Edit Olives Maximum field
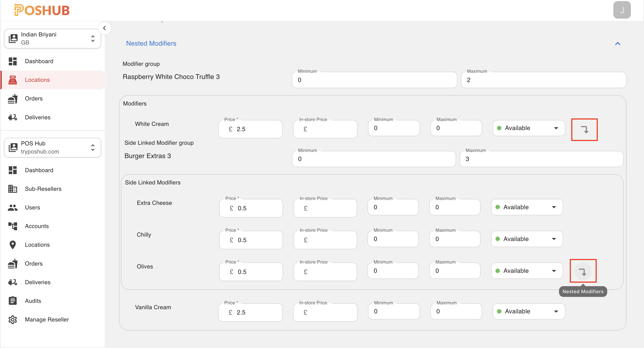644x348 pixels. pos(455,271)
